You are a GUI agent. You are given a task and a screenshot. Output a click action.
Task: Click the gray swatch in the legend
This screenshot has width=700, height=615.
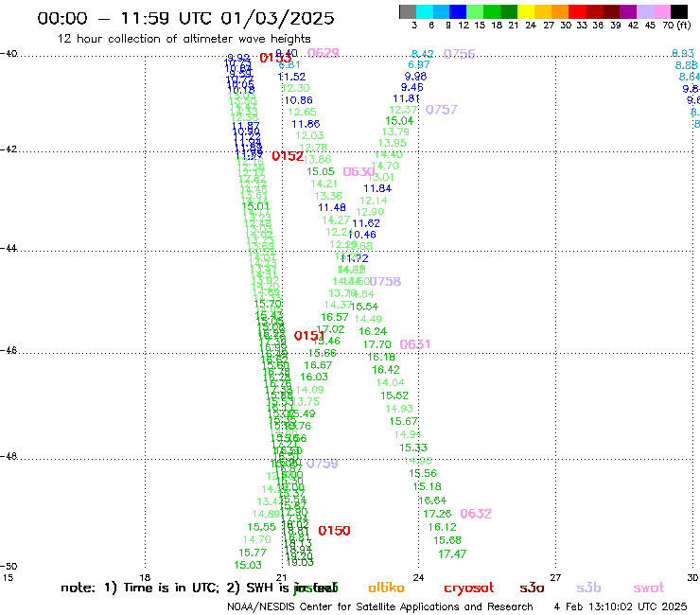pyautogui.click(x=408, y=11)
